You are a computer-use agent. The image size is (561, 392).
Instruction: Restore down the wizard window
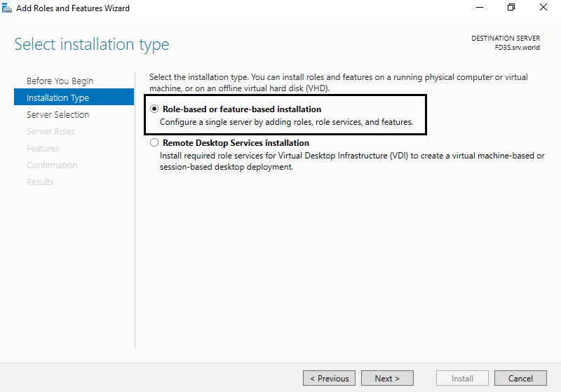click(511, 8)
